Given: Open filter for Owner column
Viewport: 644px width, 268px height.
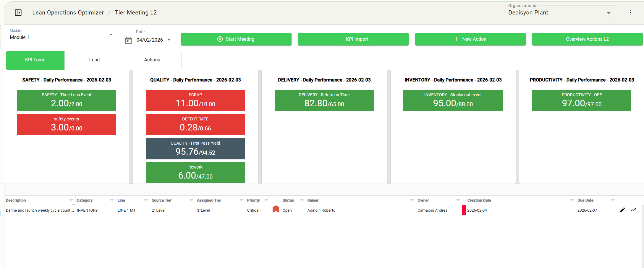Looking at the screenshot, I should coord(458,200).
